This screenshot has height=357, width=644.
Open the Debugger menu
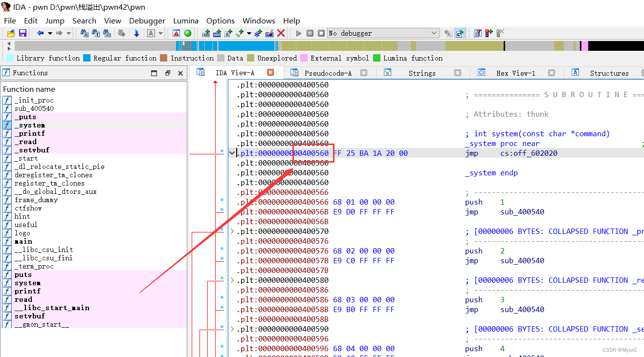[147, 21]
